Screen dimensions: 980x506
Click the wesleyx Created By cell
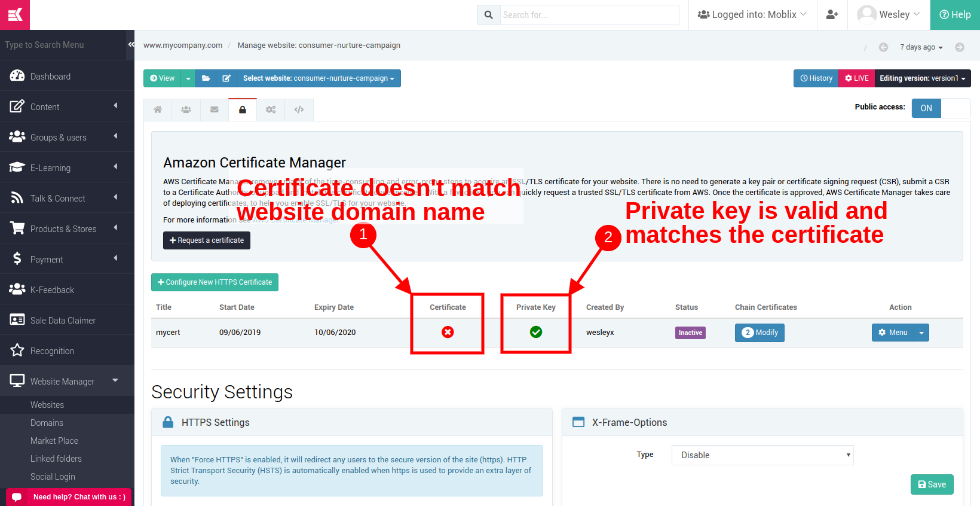point(600,333)
